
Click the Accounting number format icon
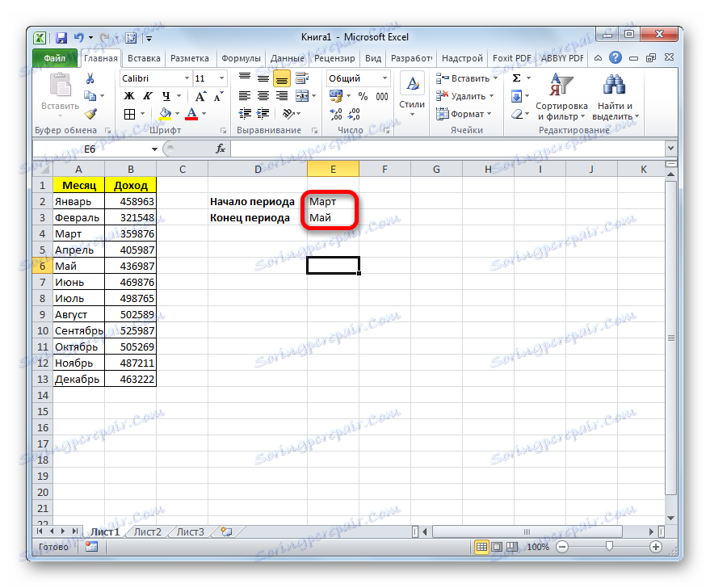click(x=336, y=96)
